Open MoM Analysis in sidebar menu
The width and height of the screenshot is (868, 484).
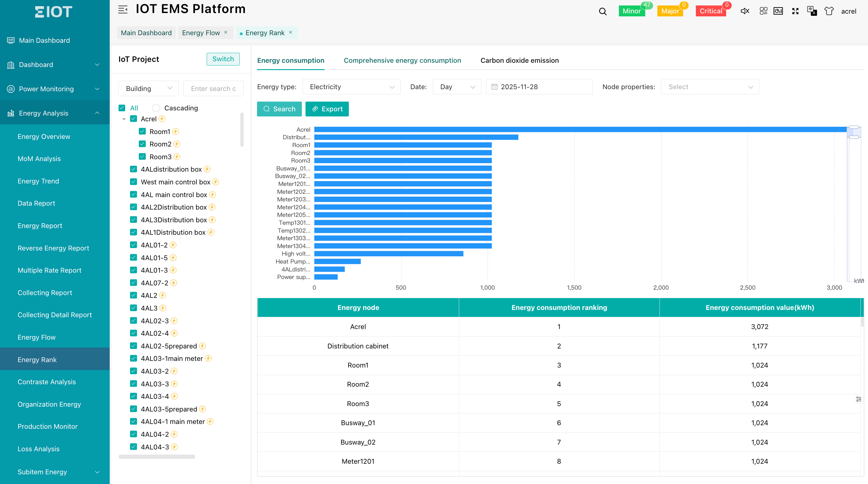point(39,159)
